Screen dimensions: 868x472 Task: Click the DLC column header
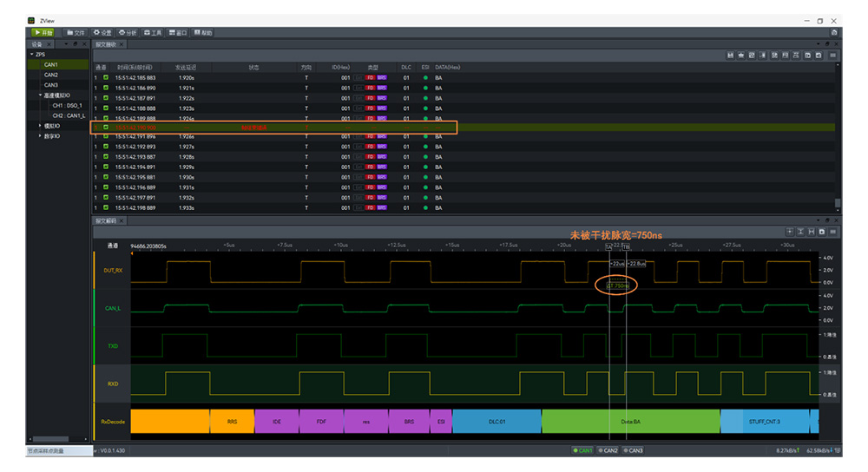pyautogui.click(x=406, y=68)
